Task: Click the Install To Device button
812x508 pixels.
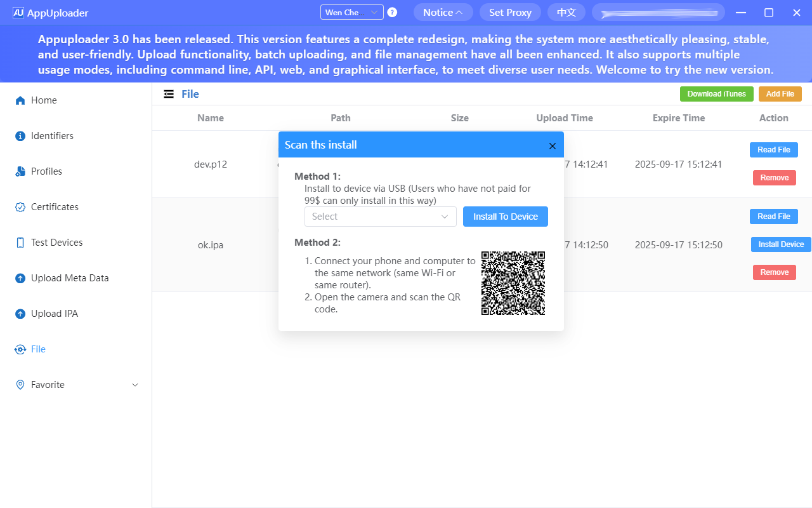Action: coord(506,217)
